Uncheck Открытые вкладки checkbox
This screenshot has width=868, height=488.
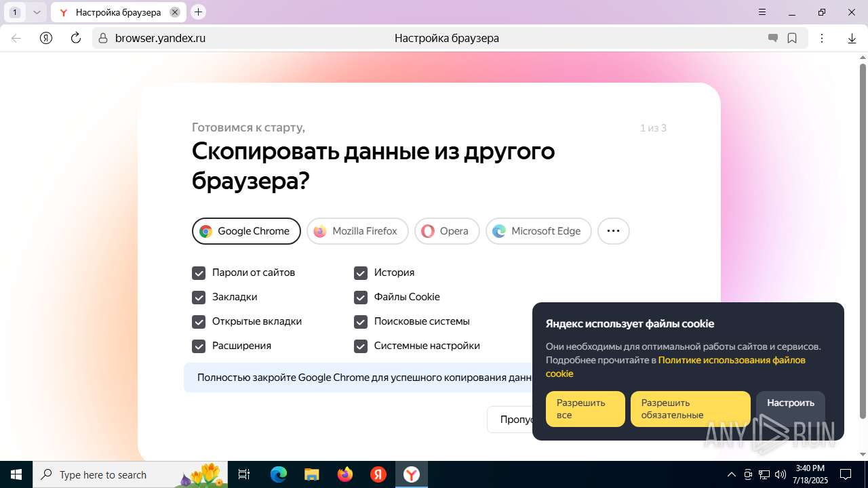coord(199,321)
